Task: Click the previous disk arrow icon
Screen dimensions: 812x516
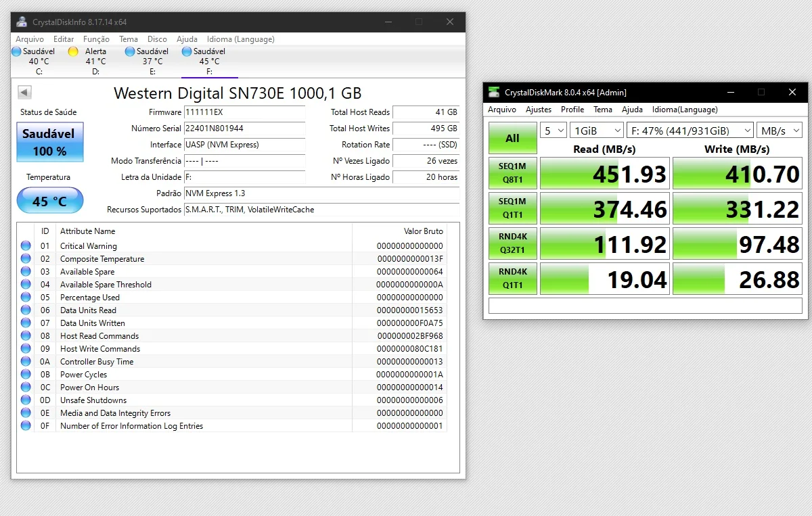Action: [25, 93]
